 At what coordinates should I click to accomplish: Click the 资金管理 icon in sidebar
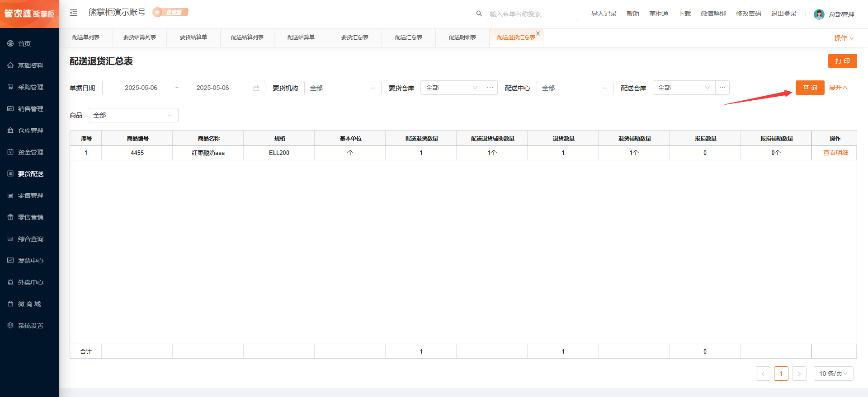10,152
